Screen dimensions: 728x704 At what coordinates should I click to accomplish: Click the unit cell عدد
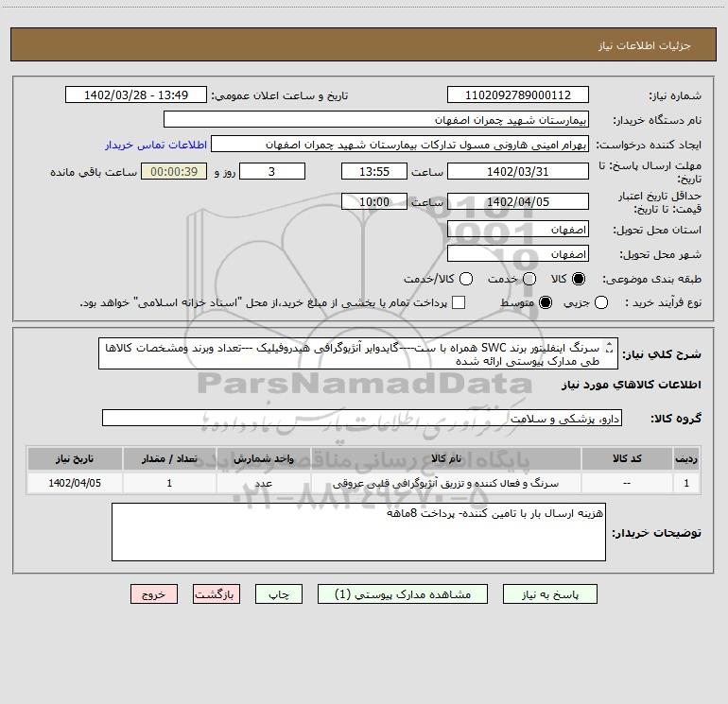point(263,483)
